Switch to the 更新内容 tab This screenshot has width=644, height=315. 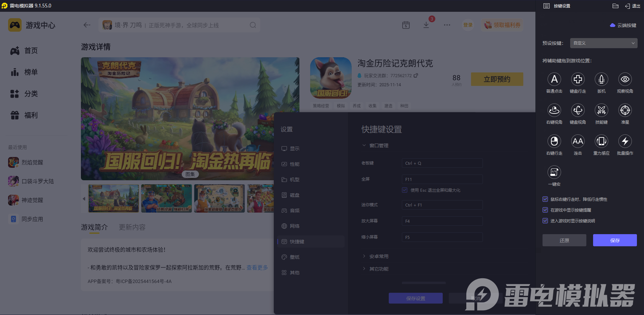132,227
